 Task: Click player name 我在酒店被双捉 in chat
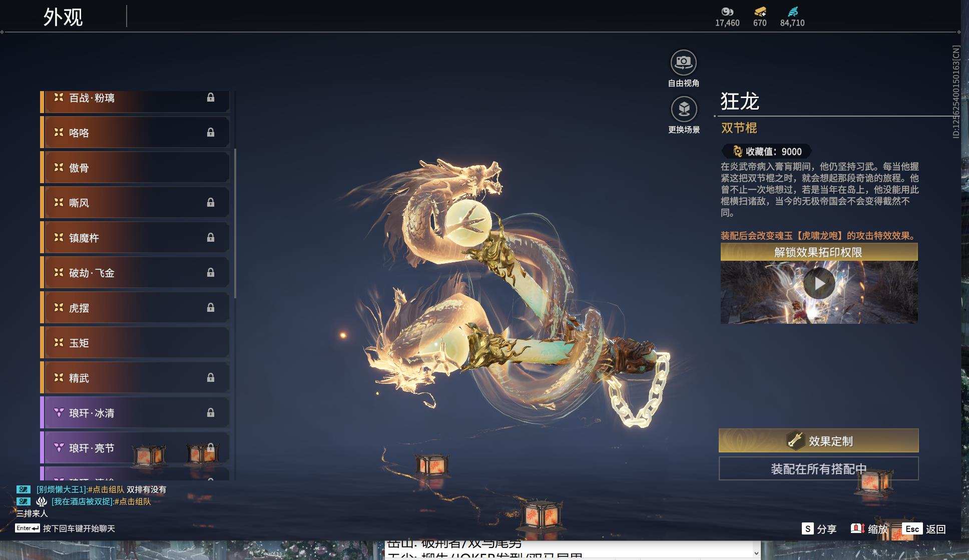point(83,501)
